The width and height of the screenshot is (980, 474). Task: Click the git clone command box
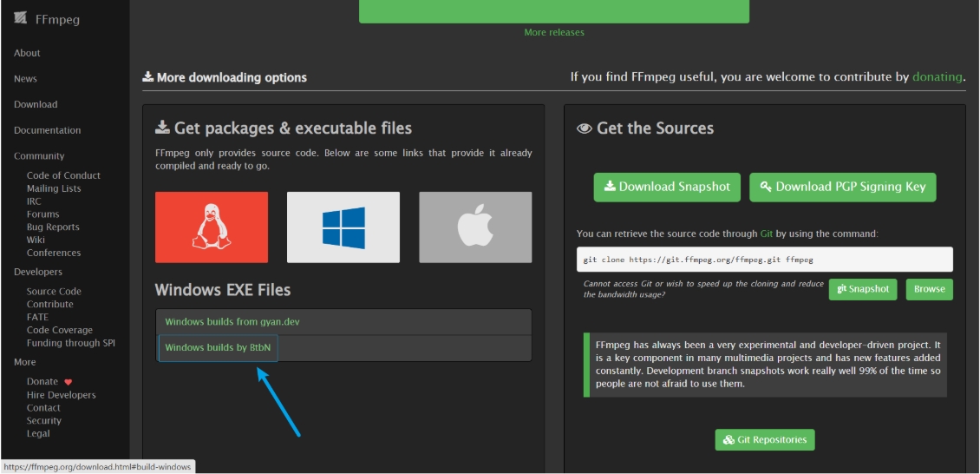point(765,259)
